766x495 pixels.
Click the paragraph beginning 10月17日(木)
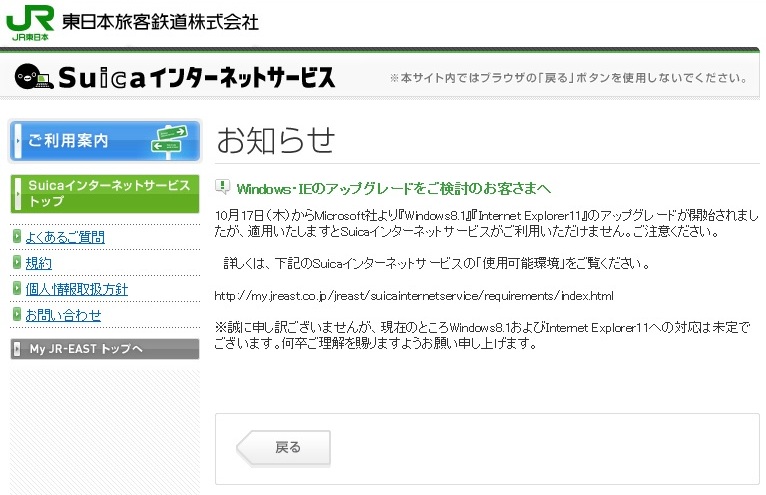[487, 223]
